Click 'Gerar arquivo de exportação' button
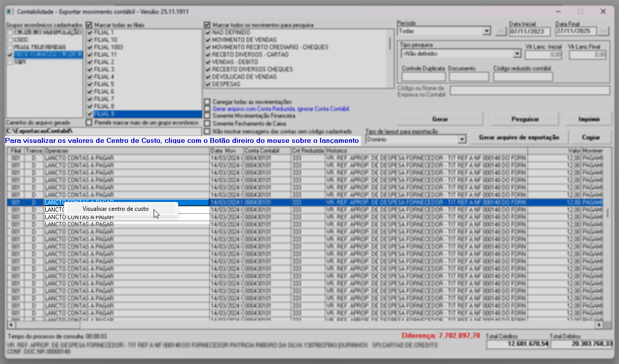 pos(519,137)
